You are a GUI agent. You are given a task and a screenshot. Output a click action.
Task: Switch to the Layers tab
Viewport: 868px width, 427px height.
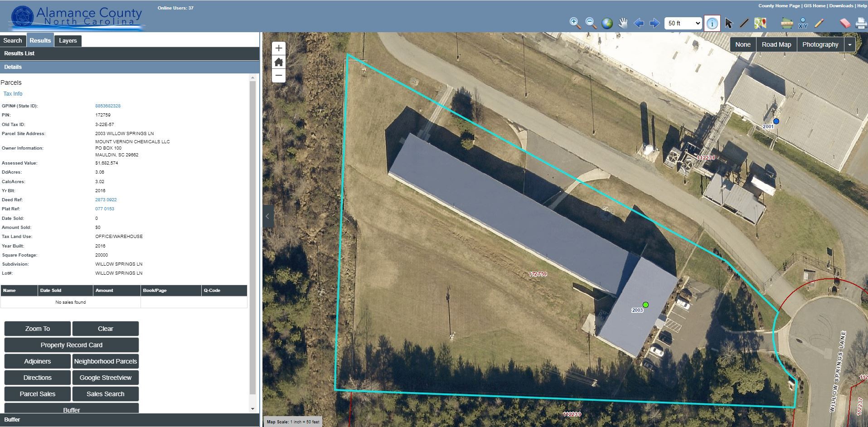[68, 40]
